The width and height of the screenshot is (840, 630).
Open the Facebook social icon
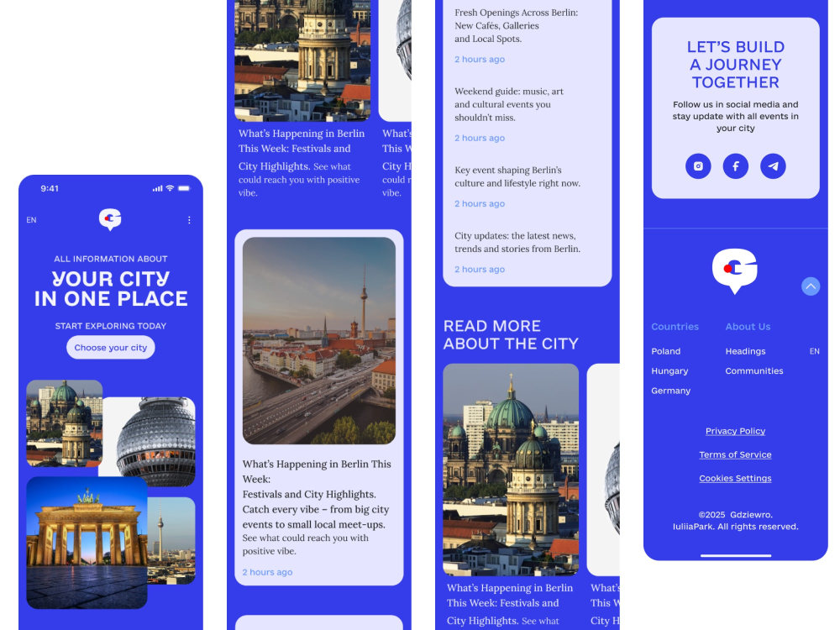(x=736, y=166)
